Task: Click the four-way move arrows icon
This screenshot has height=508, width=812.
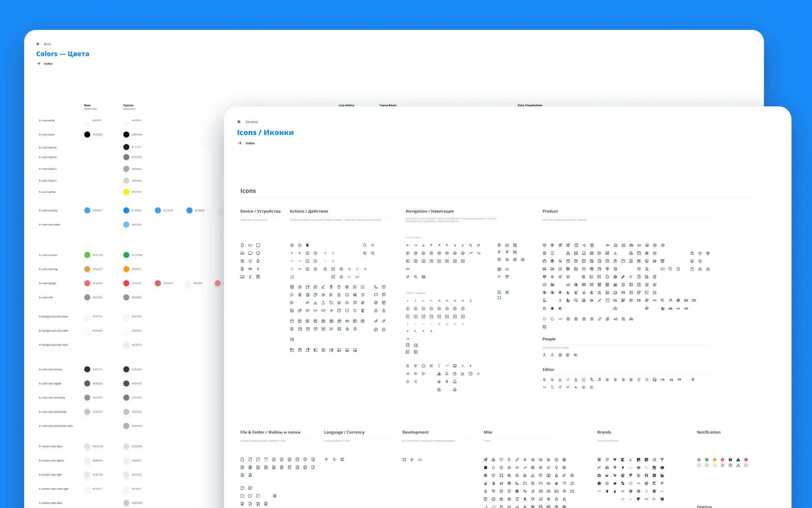Action: point(323,295)
